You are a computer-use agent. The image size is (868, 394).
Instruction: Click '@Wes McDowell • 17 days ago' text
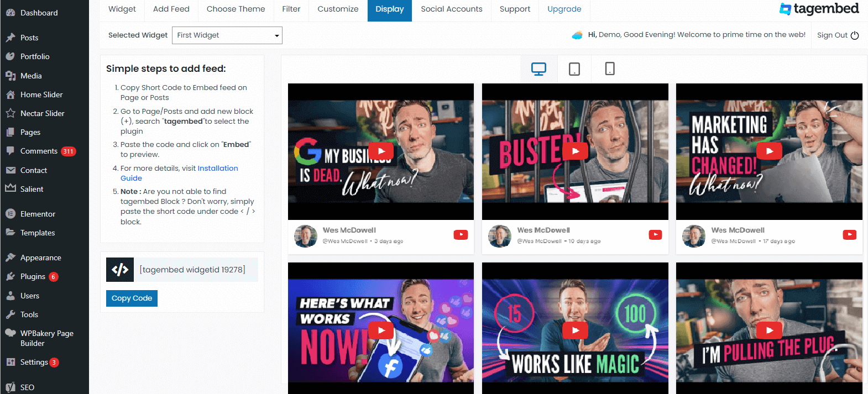pos(753,241)
